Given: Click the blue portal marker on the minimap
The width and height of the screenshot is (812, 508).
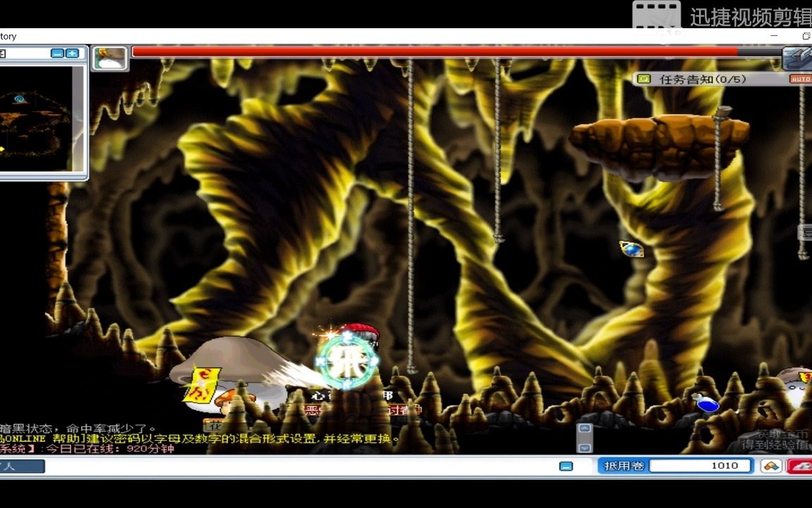Looking at the screenshot, I should pos(20,99).
